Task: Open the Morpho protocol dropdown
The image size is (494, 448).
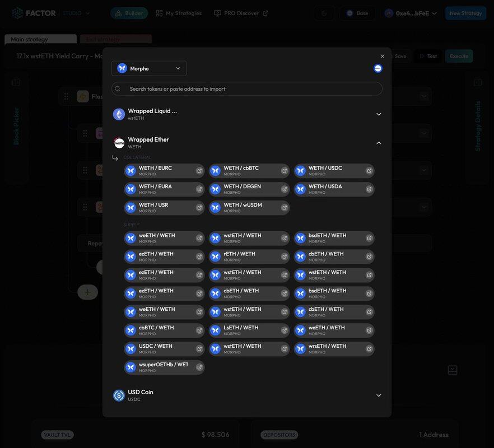Action: 149,68
